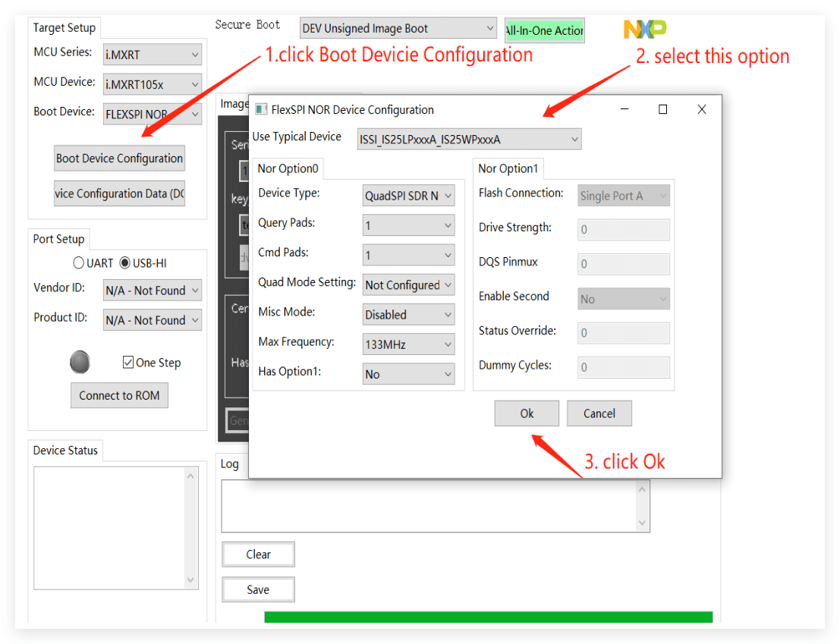Click the FlexSPI NOR Device Configuration title text
This screenshot has width=840, height=644.
(x=353, y=110)
